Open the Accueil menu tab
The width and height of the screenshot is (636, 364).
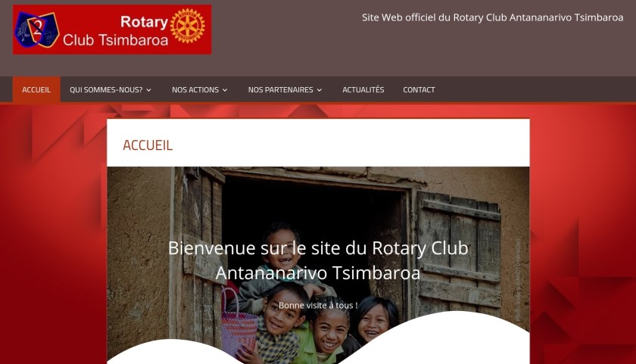click(36, 89)
